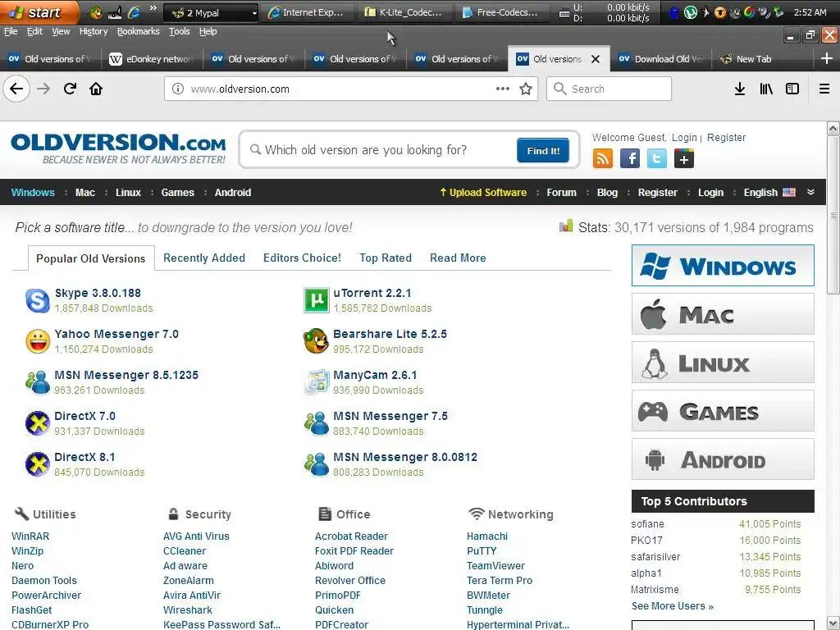Open the WinRAR link under Utilities
Screen dimensions: 840x630
pos(30,536)
